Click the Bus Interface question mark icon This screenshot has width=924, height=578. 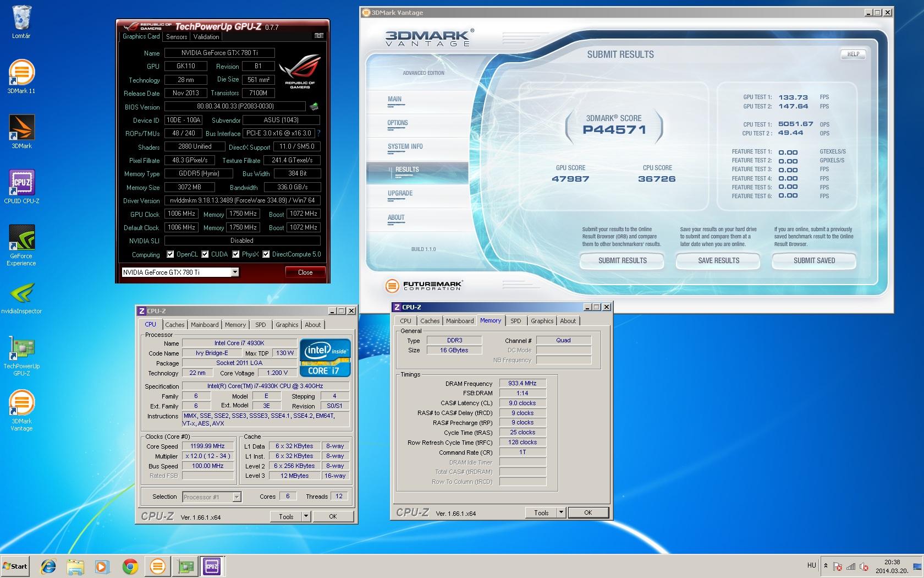click(x=318, y=133)
